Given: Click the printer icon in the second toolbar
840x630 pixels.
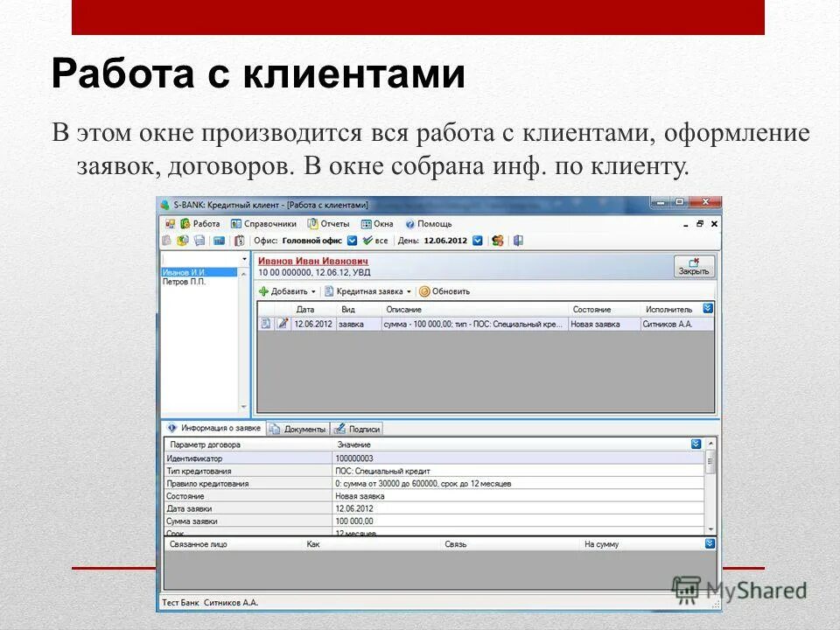Looking at the screenshot, I should [x=199, y=238].
